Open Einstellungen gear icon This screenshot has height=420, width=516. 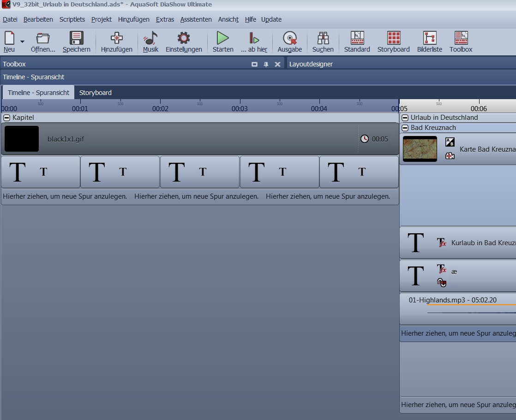[184, 38]
